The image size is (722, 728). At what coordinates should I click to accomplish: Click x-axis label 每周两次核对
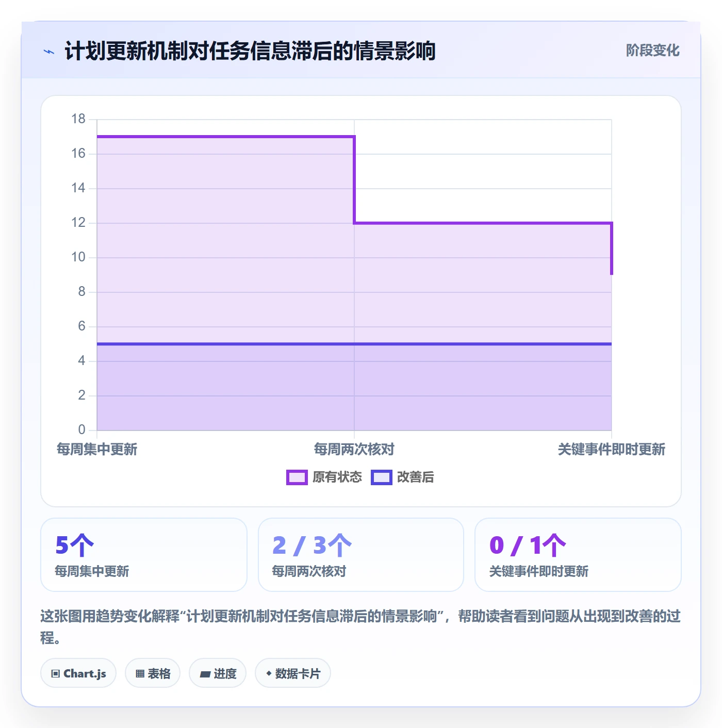pyautogui.click(x=354, y=450)
